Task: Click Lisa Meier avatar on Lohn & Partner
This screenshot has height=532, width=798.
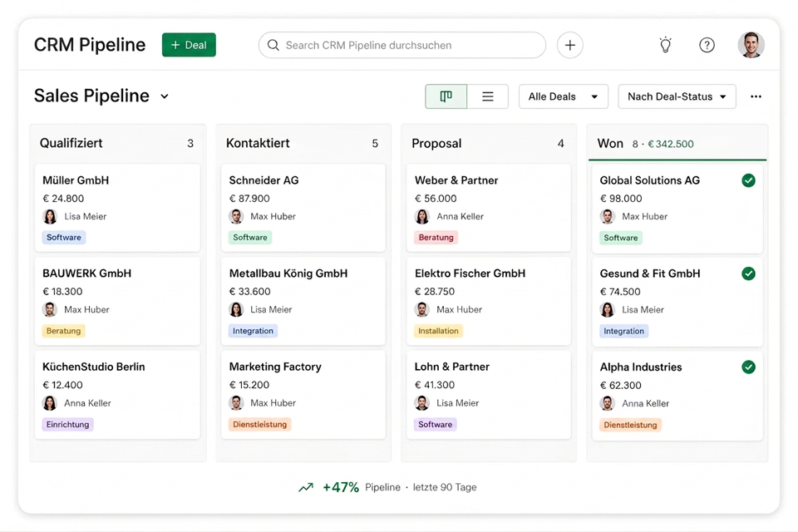Action: tap(422, 403)
